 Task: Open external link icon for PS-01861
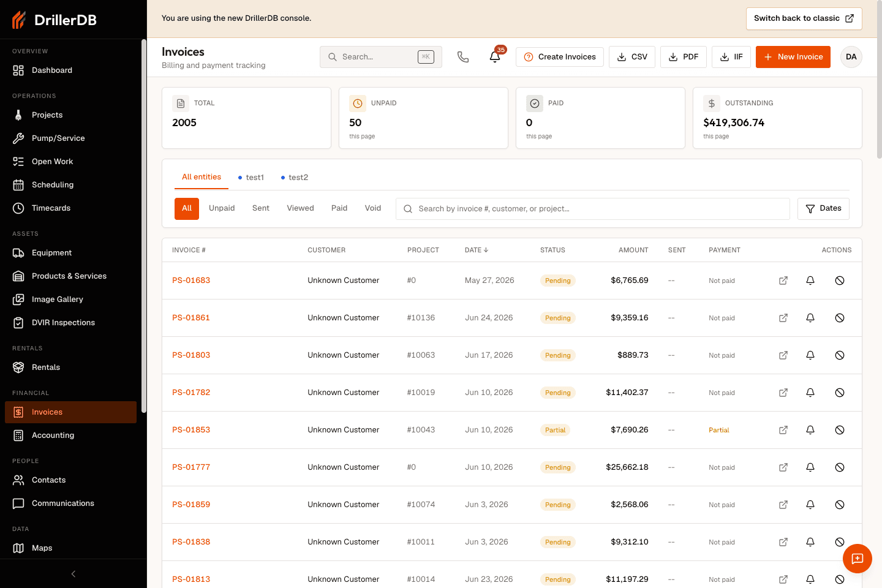[783, 318]
